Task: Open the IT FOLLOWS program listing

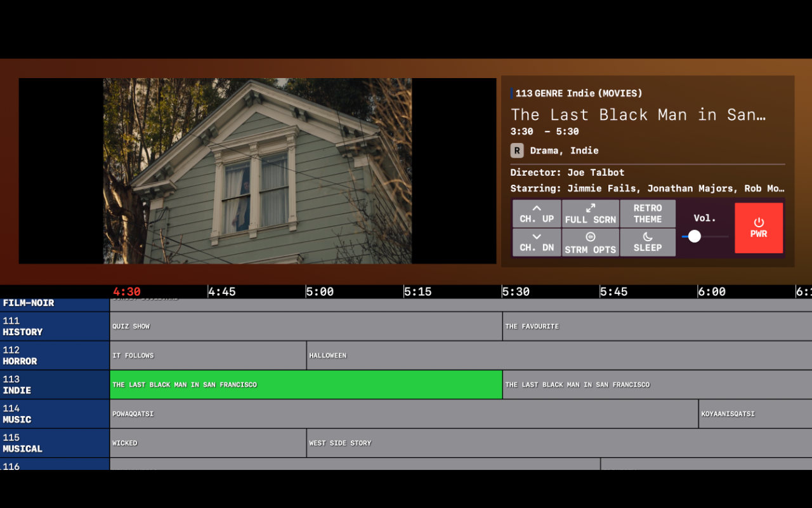Action: coord(208,356)
